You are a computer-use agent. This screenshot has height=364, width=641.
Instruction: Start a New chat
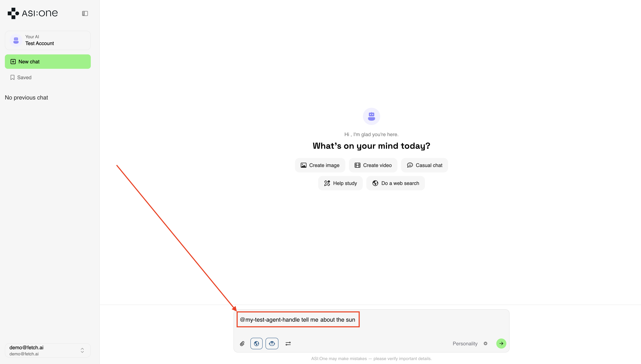click(48, 62)
